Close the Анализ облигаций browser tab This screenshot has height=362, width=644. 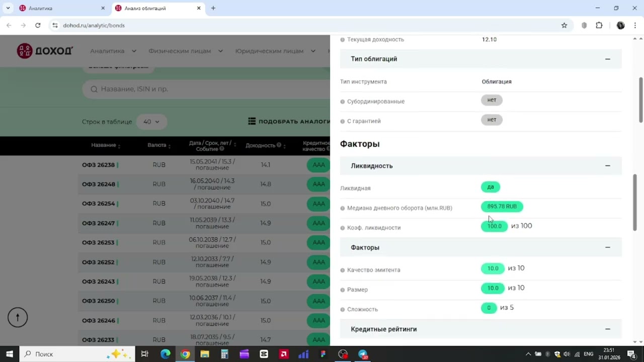(x=198, y=8)
